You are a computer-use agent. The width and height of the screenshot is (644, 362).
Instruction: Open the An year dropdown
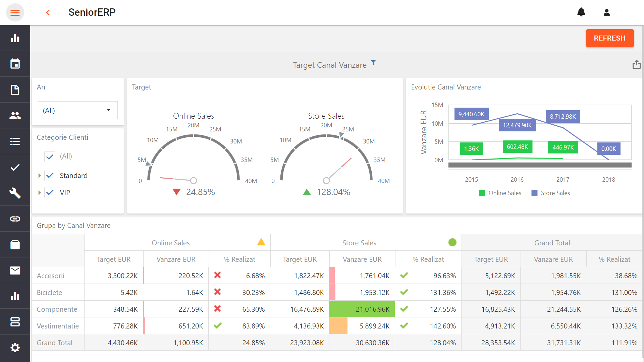tap(78, 110)
